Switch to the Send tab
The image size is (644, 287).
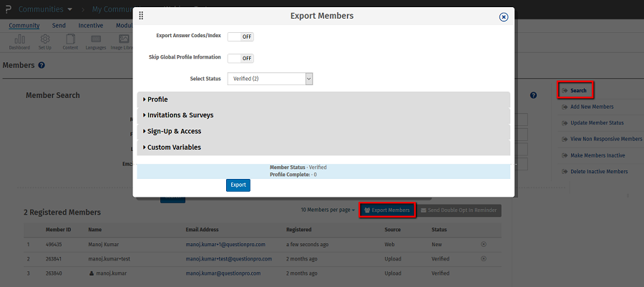[59, 26]
